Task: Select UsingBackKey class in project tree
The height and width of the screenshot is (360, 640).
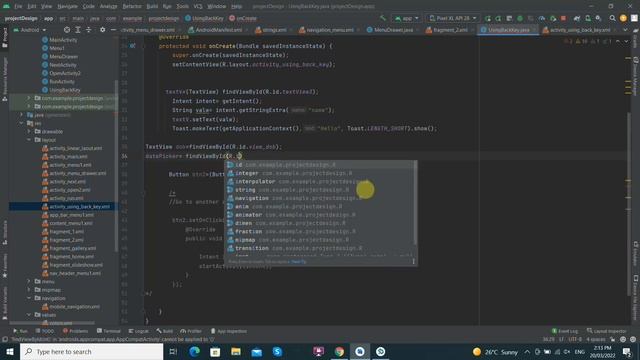Action: click(61, 90)
